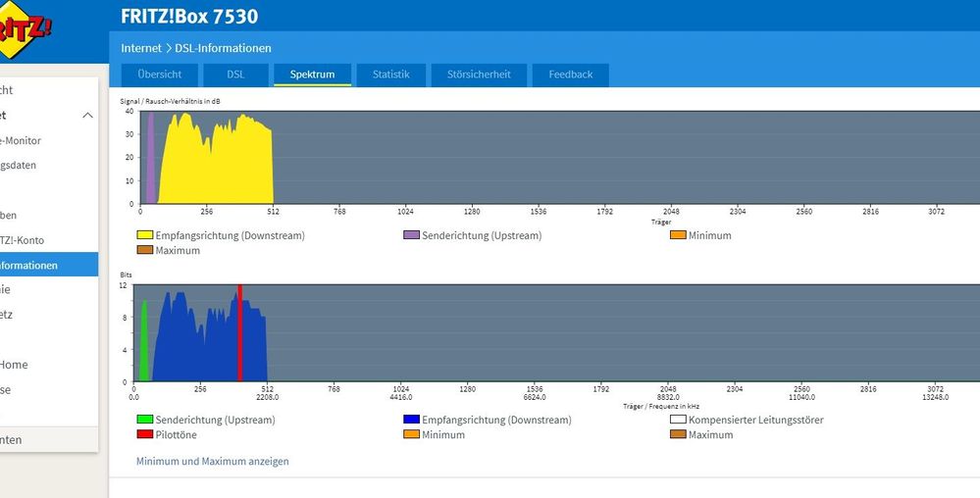
Task: Switch to the DSL tab
Action: pyautogui.click(x=235, y=75)
